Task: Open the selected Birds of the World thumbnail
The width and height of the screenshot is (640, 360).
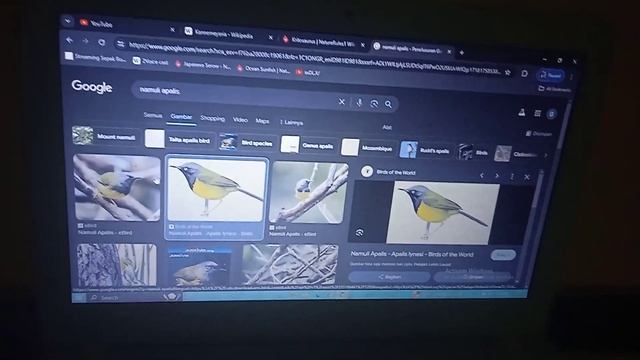Action: tap(216, 191)
